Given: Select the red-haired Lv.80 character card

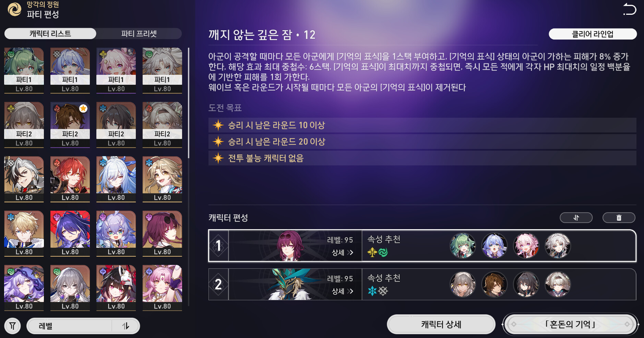Looking at the screenshot, I should click(x=70, y=179).
